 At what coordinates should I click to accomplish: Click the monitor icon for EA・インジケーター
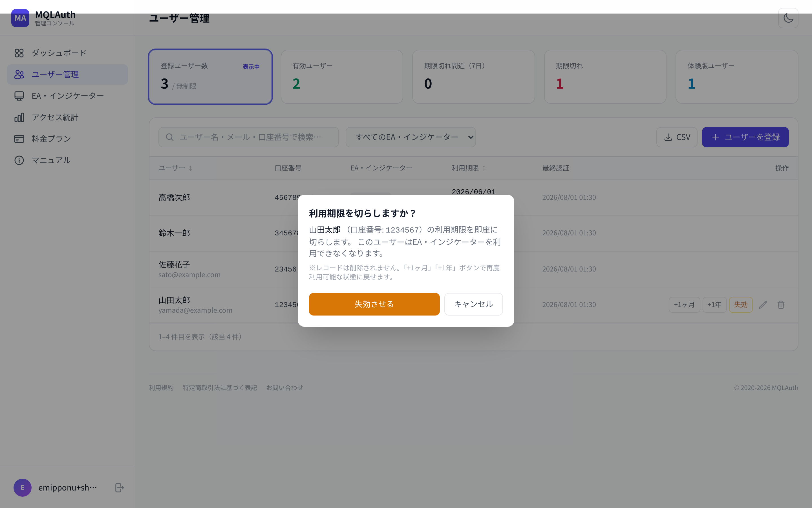point(19,96)
